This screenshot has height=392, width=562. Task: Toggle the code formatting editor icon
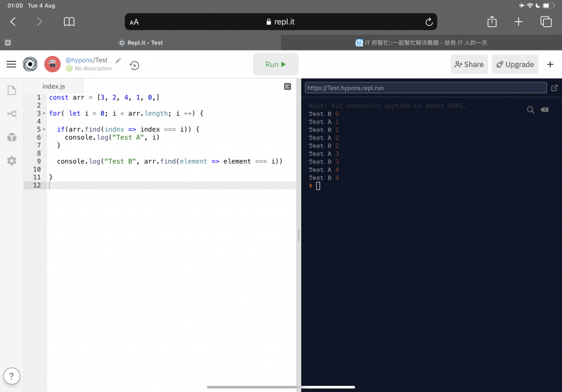tap(288, 87)
